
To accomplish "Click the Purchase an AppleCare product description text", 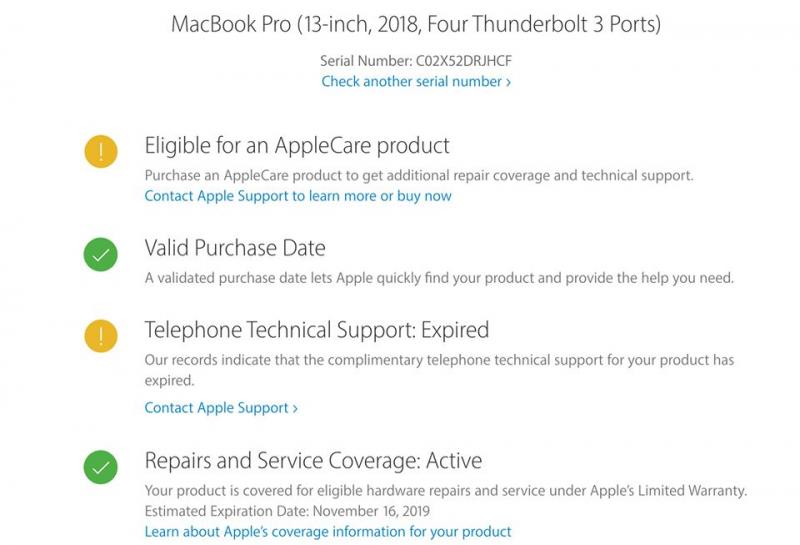I will (419, 176).
